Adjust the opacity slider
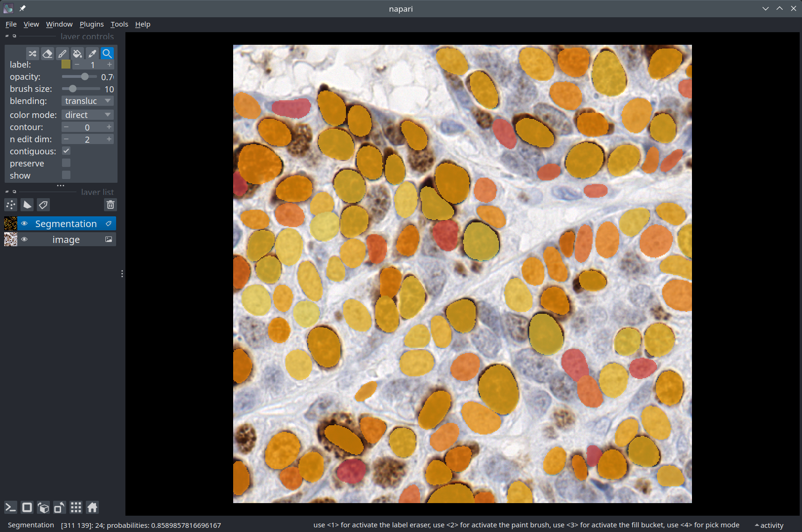Screen dimensions: 802x532 (84, 77)
